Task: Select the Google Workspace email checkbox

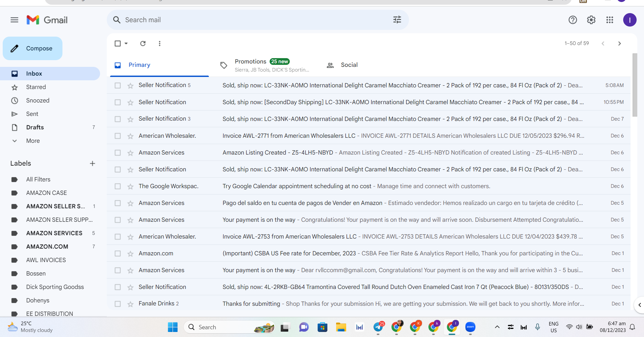Action: (118, 186)
